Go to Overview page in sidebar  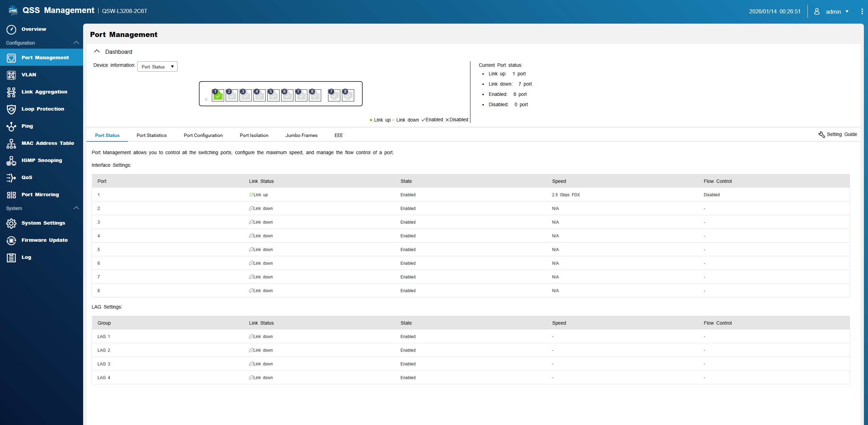point(34,29)
